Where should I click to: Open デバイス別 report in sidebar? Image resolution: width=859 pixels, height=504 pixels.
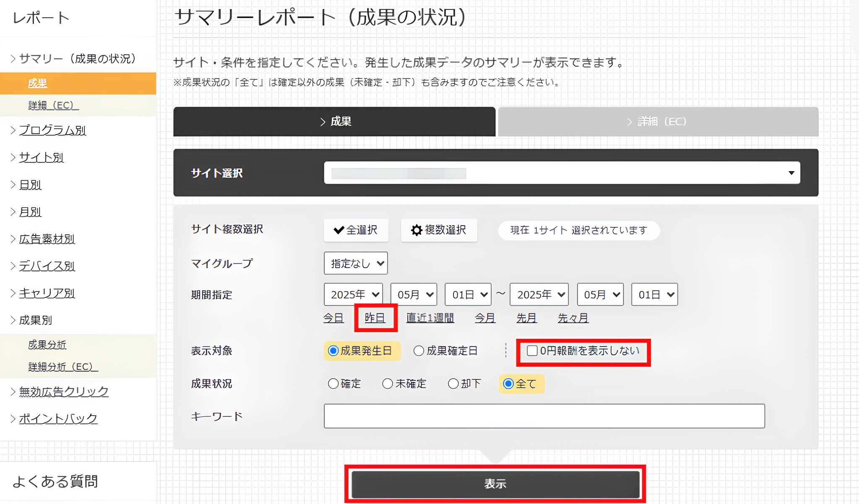[x=47, y=266]
